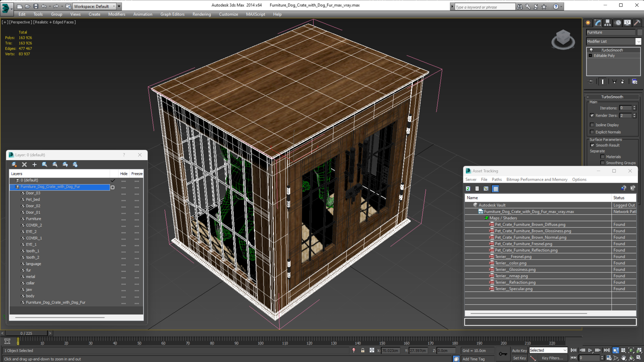Click the Auto Key button
The image size is (644, 362).
(519, 350)
